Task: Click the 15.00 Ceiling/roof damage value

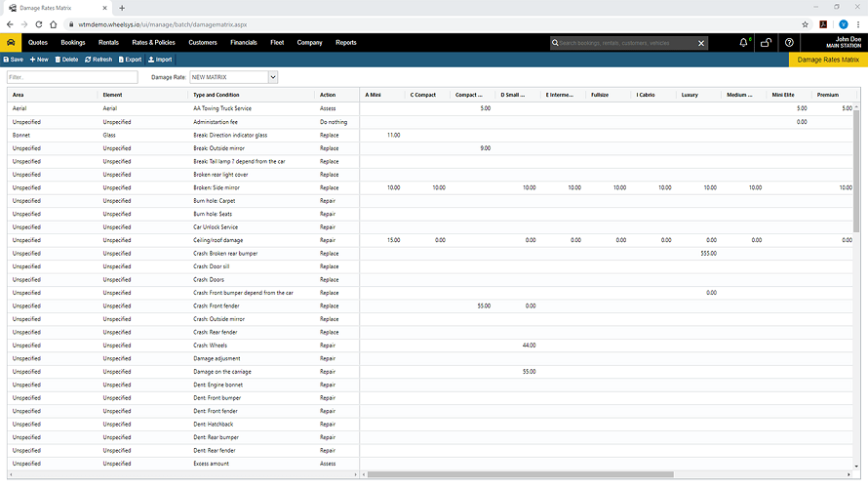Action: pos(394,240)
